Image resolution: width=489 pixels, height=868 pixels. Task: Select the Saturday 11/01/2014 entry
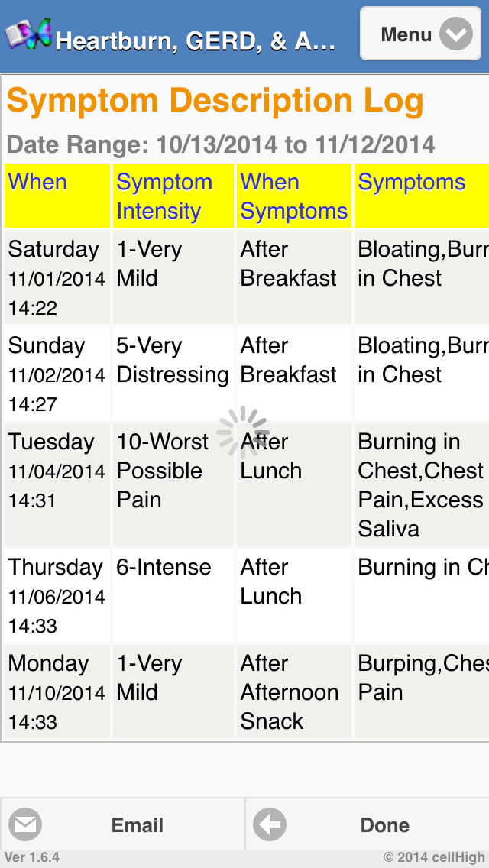[x=57, y=278]
